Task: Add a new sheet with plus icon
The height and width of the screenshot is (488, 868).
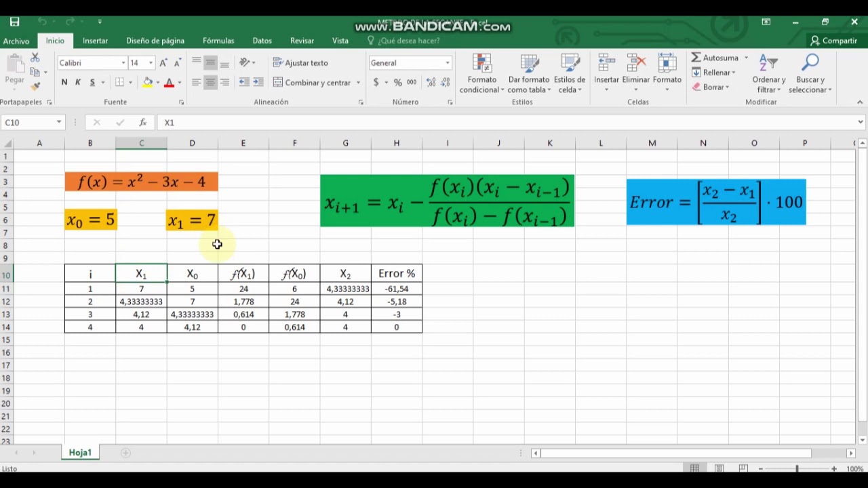Action: point(125,453)
